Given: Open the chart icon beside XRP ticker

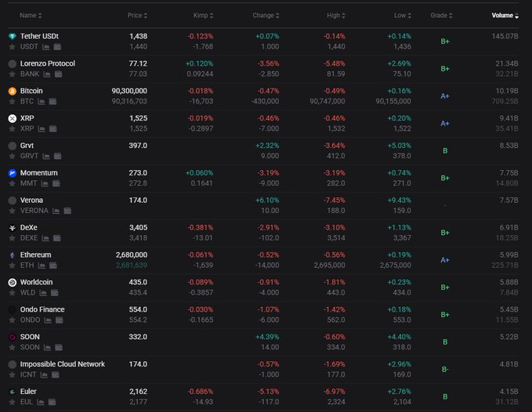Looking at the screenshot, I should click(x=42, y=129).
